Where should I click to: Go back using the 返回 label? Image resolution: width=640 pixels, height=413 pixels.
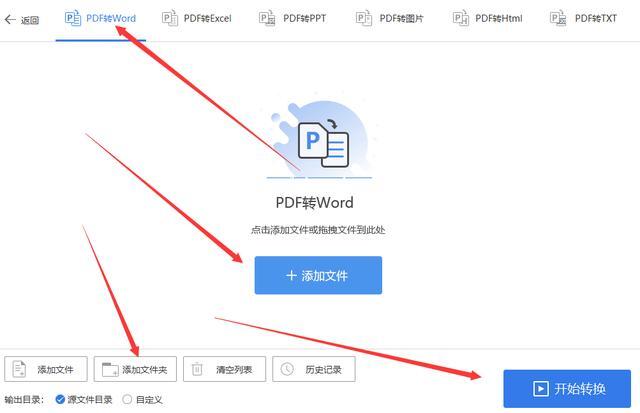tap(30, 20)
